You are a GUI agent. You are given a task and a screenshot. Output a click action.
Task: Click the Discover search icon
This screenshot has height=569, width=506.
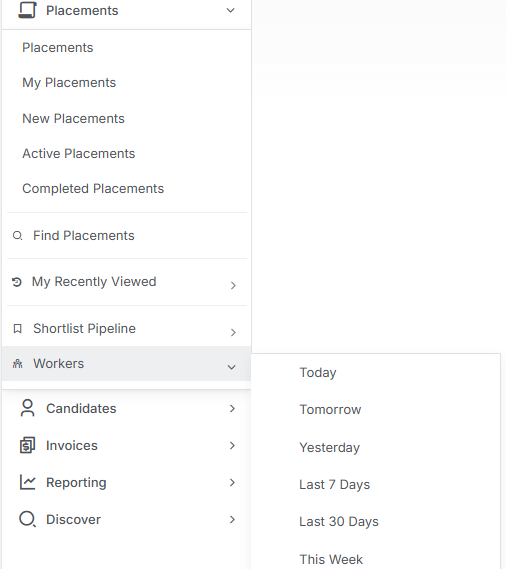(x=28, y=519)
